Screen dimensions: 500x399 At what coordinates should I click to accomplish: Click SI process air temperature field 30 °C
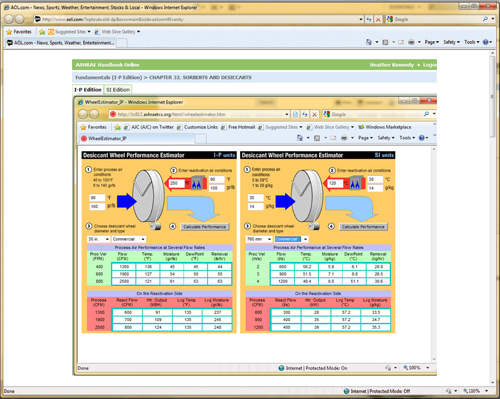click(256, 198)
